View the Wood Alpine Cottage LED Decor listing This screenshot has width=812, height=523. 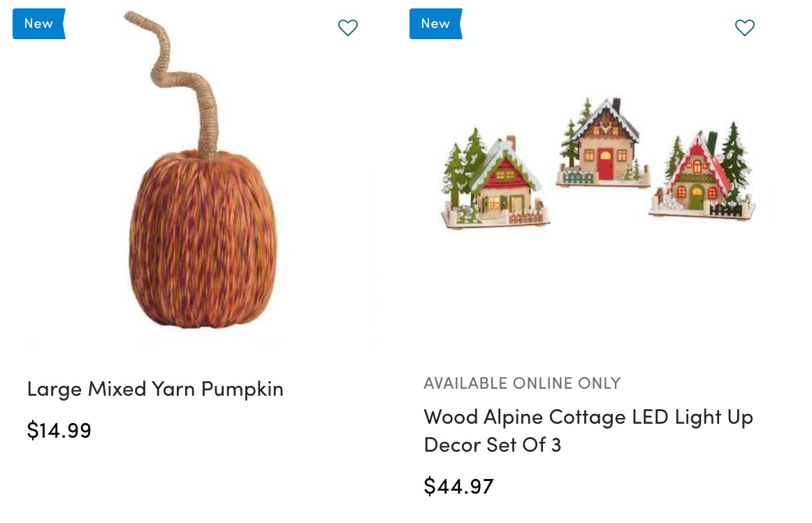click(588, 429)
